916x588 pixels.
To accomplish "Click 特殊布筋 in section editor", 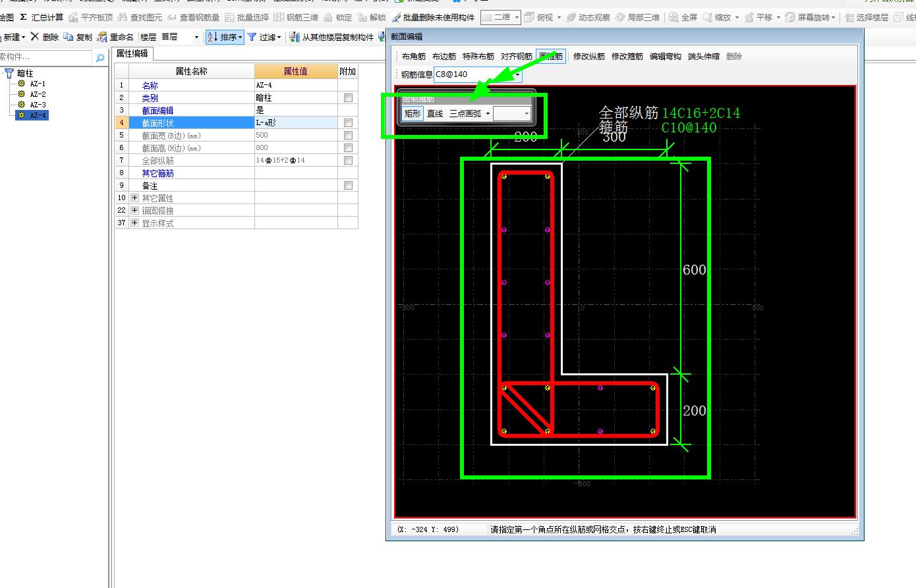I will tap(478, 57).
